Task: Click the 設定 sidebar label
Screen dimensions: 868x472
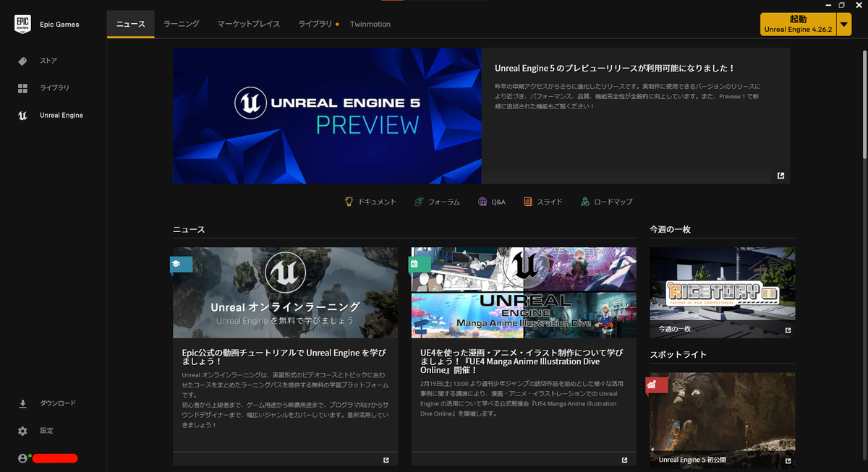Action: coord(46,431)
